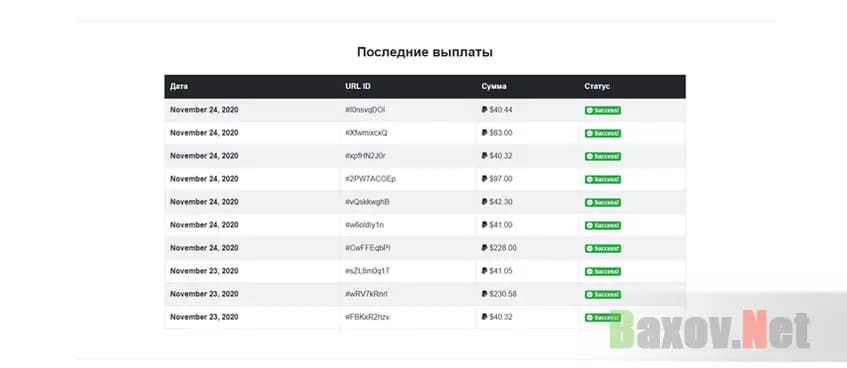Click PayPal icon beside $230.58 amount
847x368 pixels.
pos(484,294)
